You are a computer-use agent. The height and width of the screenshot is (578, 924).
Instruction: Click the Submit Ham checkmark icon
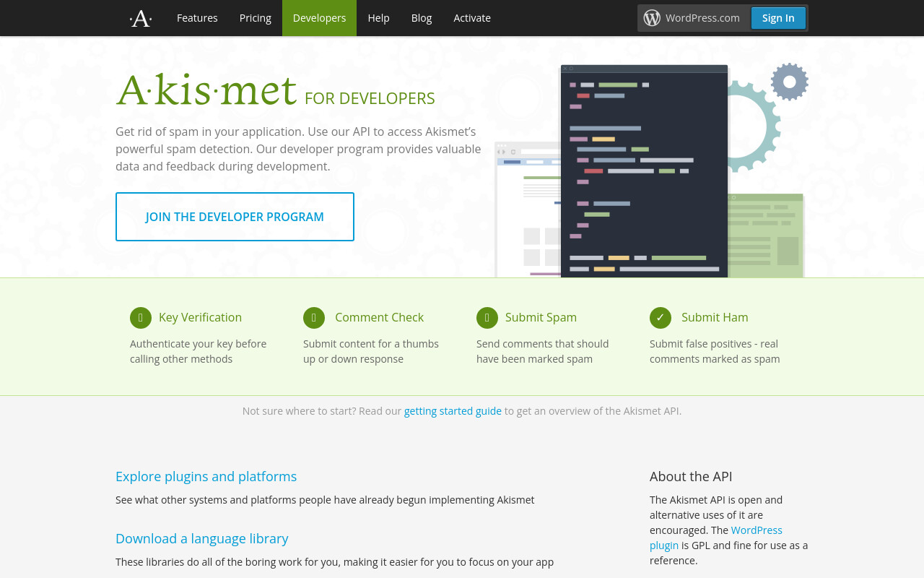point(661,318)
